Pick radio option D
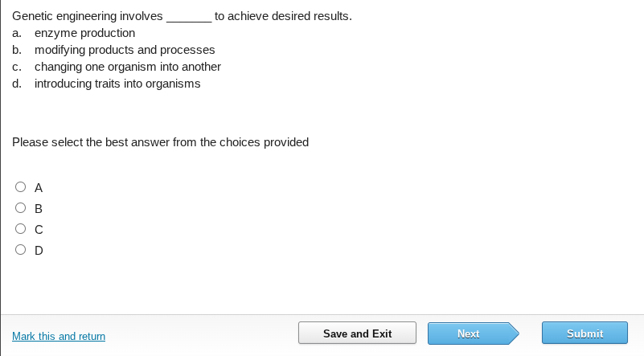This screenshot has width=644, height=356. tap(20, 250)
